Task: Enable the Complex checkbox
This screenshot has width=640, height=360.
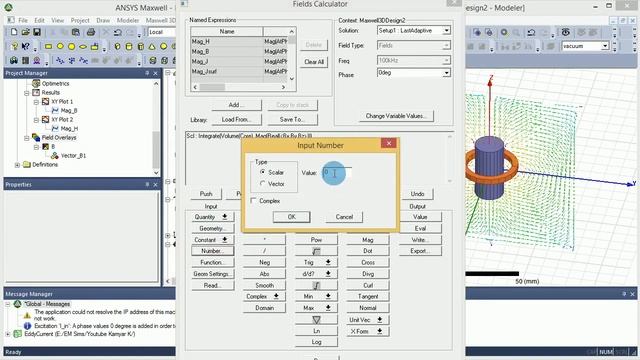Action: [x=253, y=200]
